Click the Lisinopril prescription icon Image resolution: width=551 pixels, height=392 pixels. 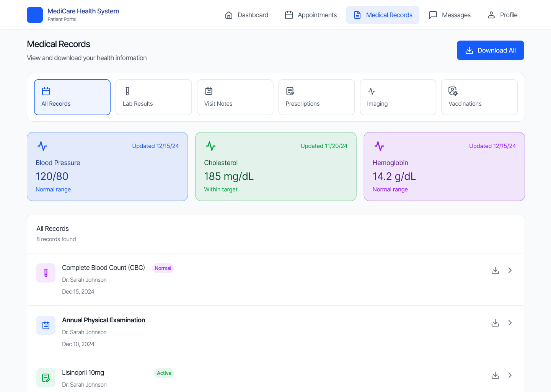tap(46, 378)
